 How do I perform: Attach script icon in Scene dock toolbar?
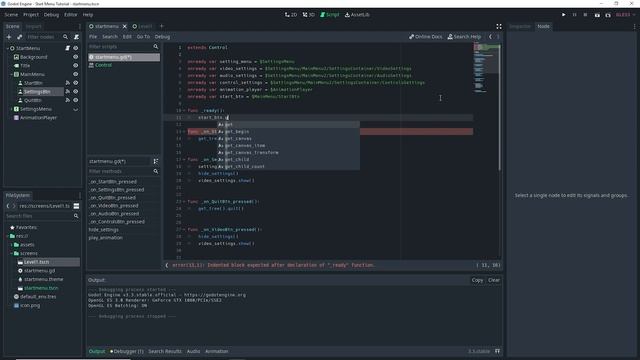coord(76,37)
